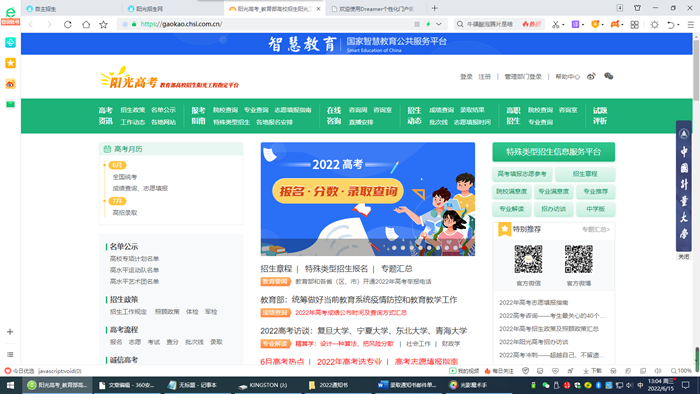700x394 pixels.
Task: Toggle the brightness sun icon in toolbar
Action: 654,25
